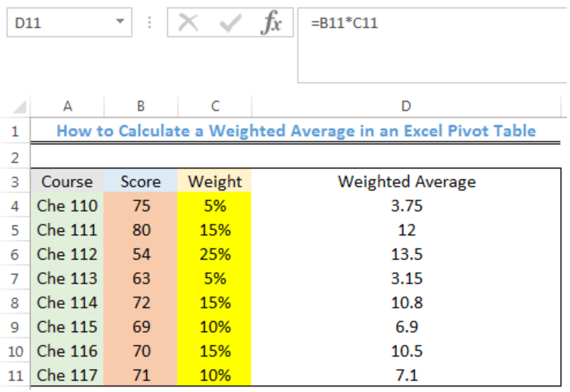Click the cancel X icon in formula bar
570x392 pixels.
(188, 23)
